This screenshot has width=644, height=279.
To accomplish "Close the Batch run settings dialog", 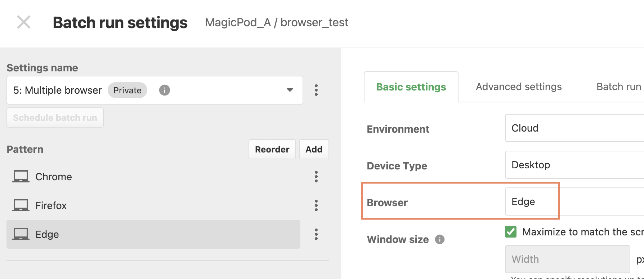I will 24,22.
